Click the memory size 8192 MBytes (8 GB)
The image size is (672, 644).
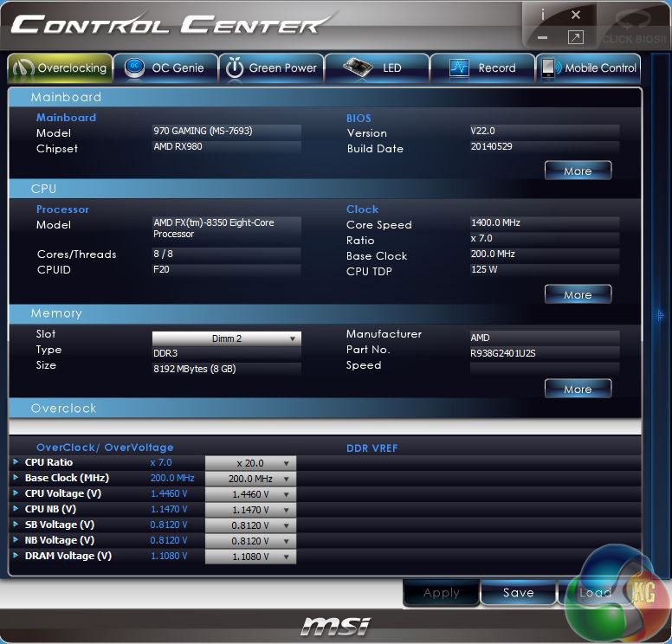pos(227,369)
